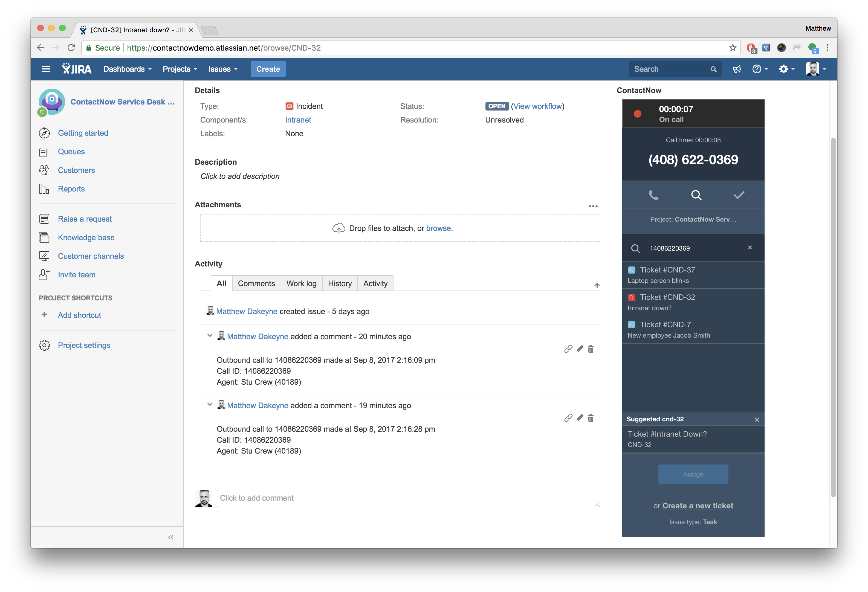
Task: Click the Assign button
Action: click(693, 474)
